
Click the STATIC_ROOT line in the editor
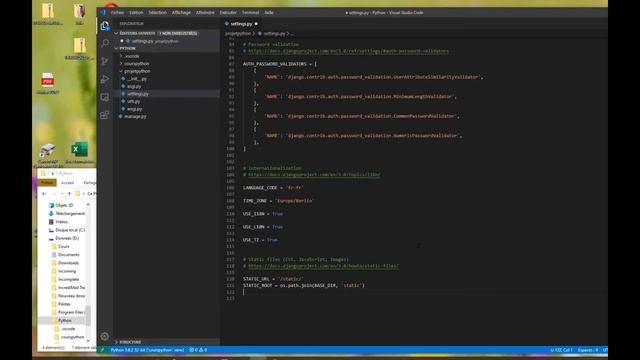tap(304, 285)
